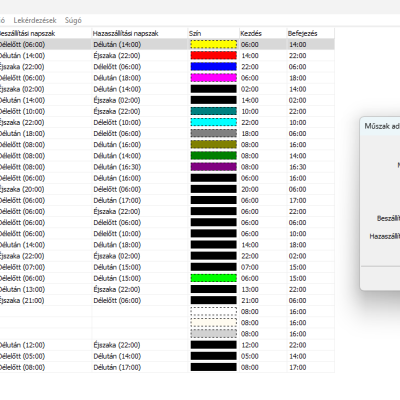The width and height of the screenshot is (400, 400).
Task: Select the red color swatch
Action: pos(214,55)
